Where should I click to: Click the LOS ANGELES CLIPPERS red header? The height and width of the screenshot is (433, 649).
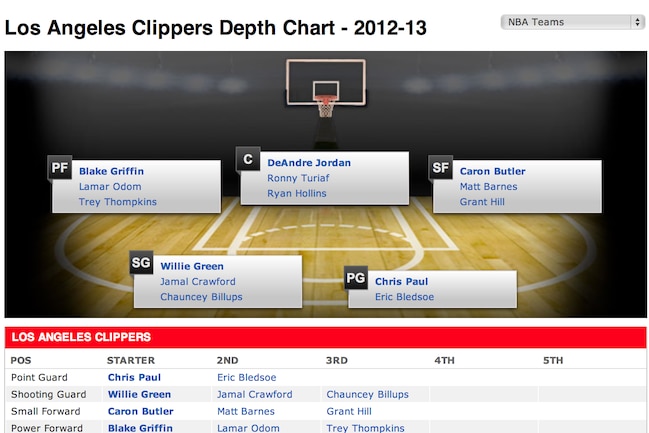pyautogui.click(x=325, y=337)
